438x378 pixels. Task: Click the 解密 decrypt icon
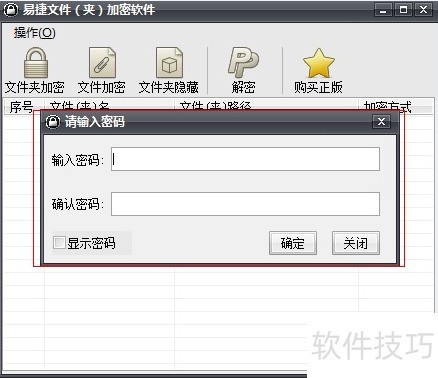(x=243, y=63)
